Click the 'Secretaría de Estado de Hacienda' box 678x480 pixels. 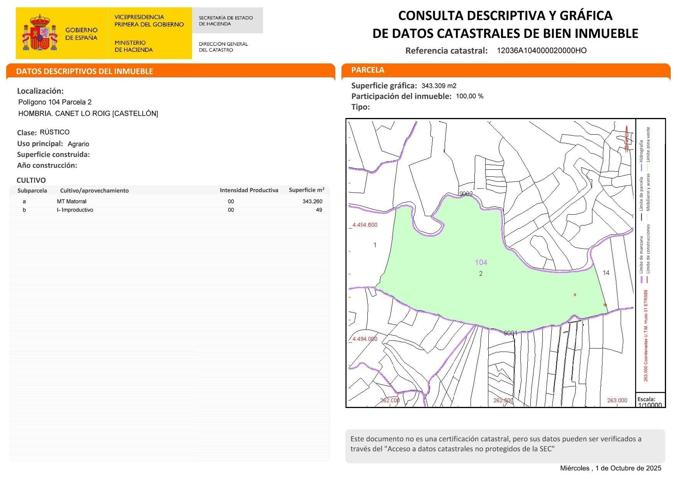click(x=227, y=20)
